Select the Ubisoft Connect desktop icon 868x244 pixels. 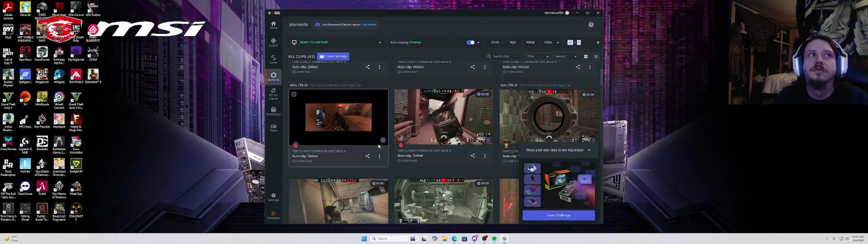pos(59,100)
